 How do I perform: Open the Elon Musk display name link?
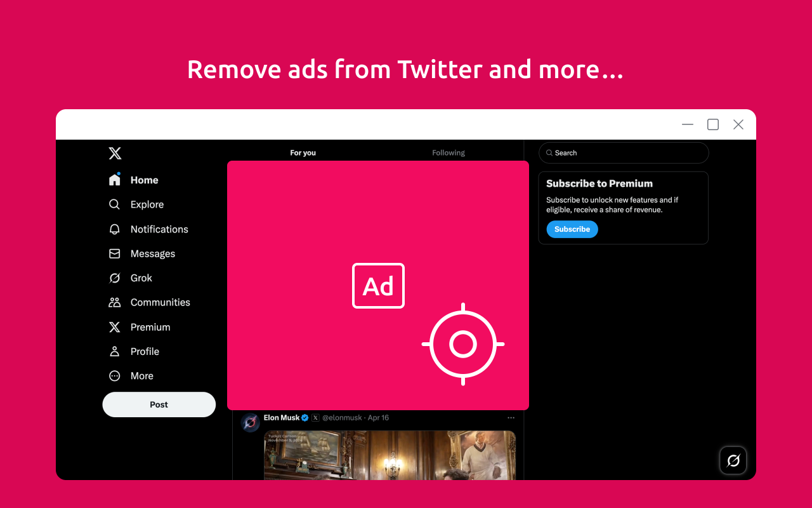(x=282, y=418)
